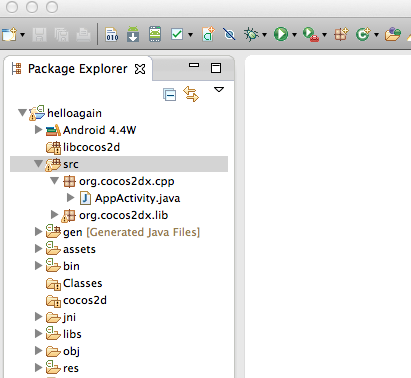Open the External Tools dropdown arrow
The image size is (411, 378).
click(324, 35)
